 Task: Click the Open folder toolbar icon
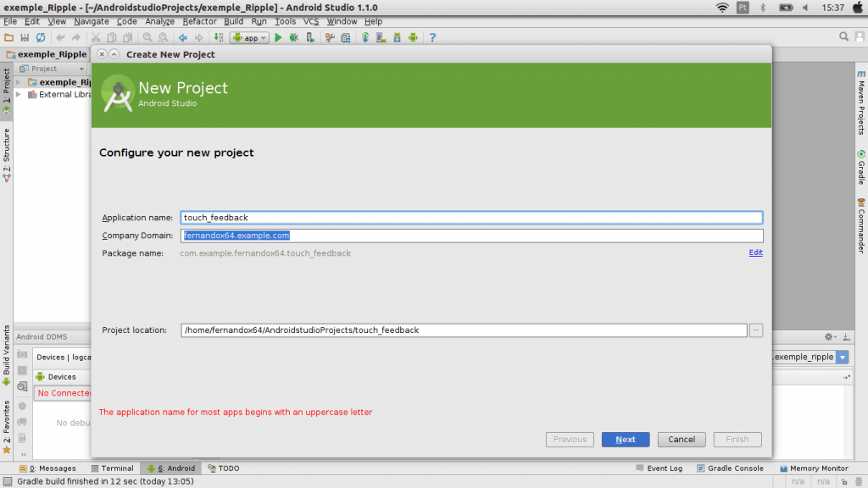[x=8, y=37]
